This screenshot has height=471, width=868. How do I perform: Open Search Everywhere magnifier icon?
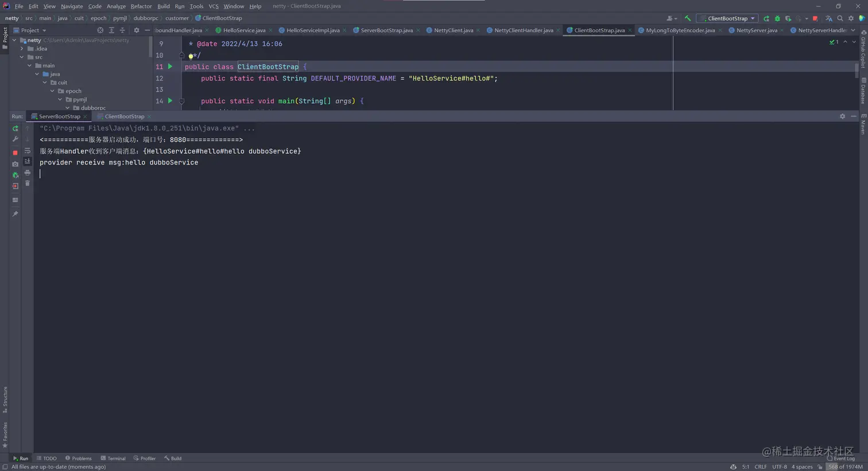[840, 18]
